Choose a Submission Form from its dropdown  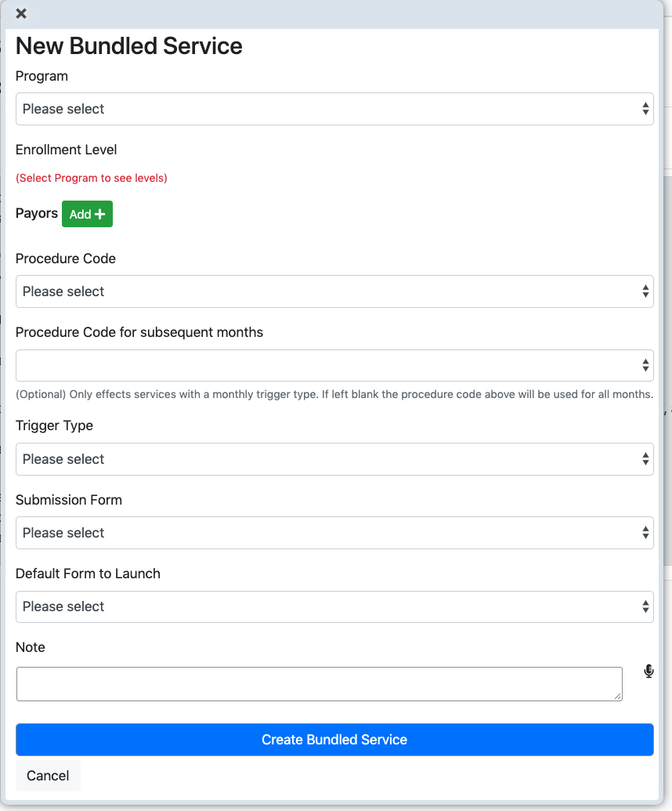tap(334, 533)
